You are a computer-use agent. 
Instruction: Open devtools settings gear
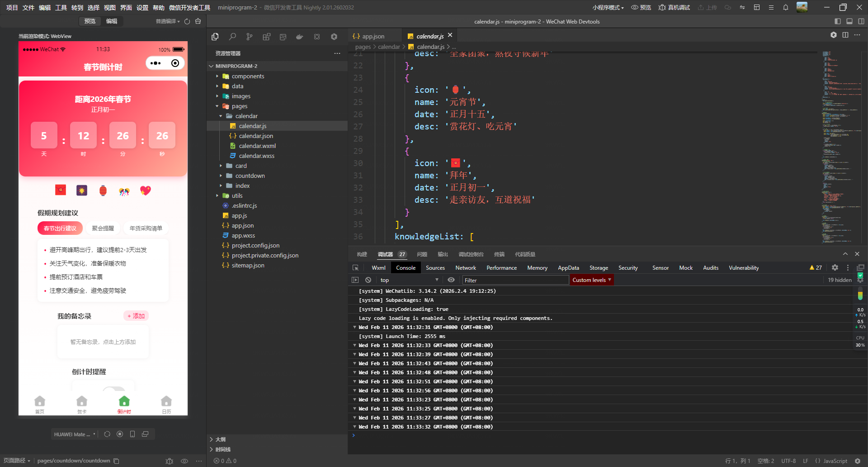835,268
